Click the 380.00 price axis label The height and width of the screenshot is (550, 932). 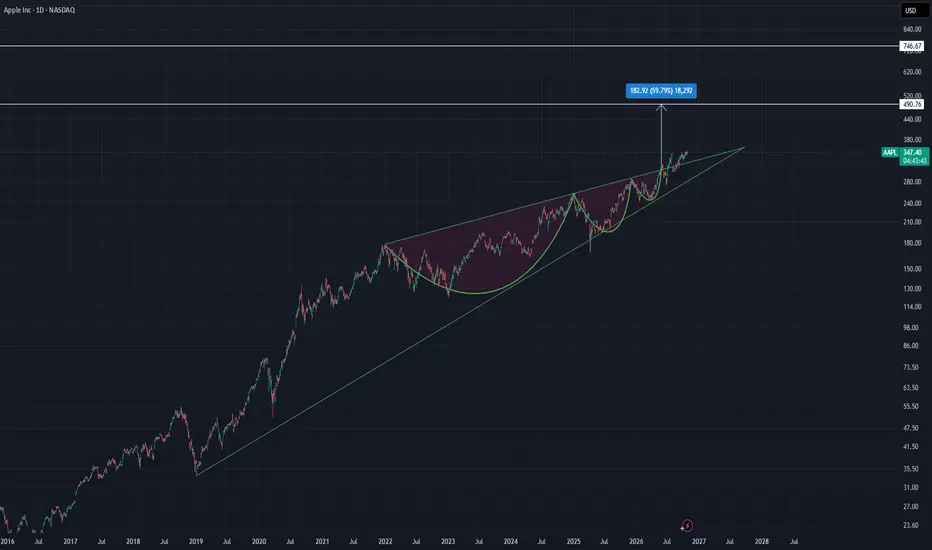point(912,140)
